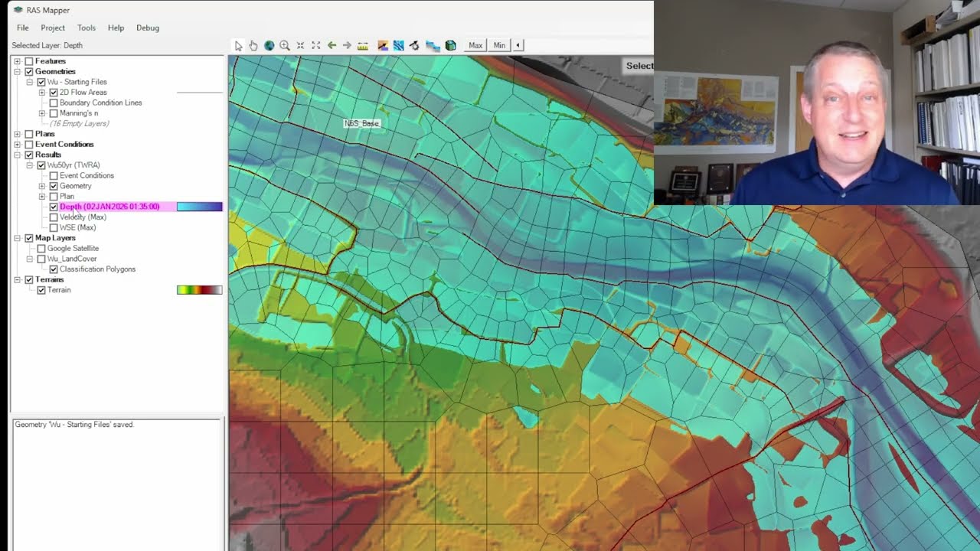Viewport: 980px width, 551px height.
Task: Click the Min button
Action: point(499,46)
